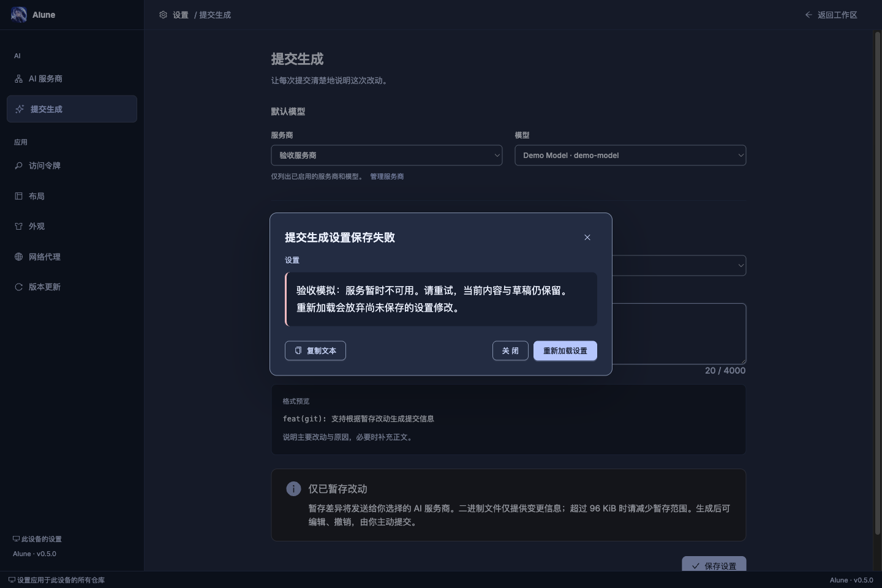The width and height of the screenshot is (882, 588).
Task: Click Alune · v0.5.0 in status bar
Action: click(x=851, y=580)
